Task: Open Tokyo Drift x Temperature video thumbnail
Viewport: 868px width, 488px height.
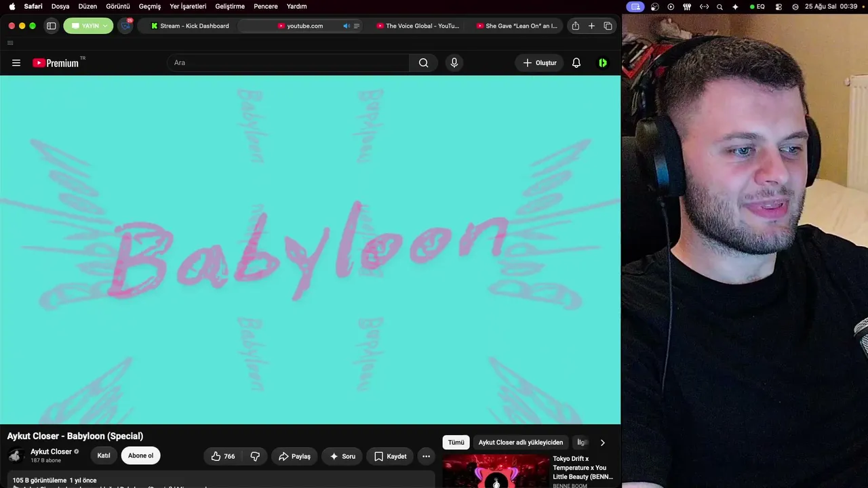Action: tap(496, 471)
